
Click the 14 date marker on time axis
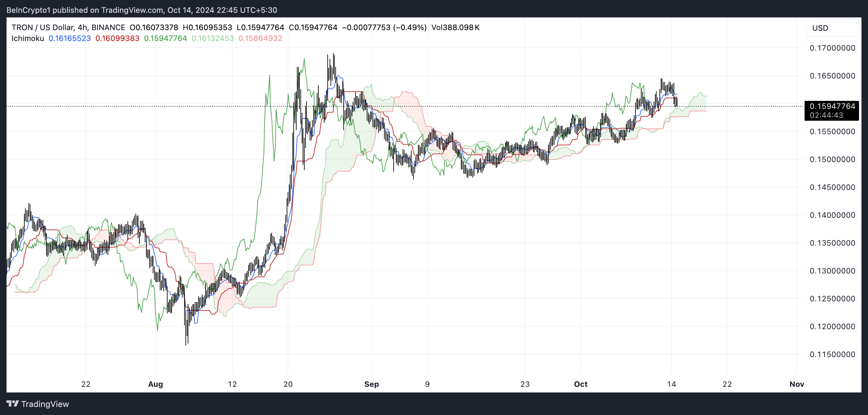click(x=671, y=384)
